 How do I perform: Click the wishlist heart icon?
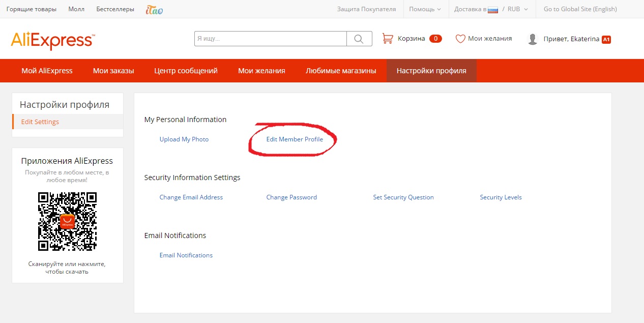click(460, 39)
